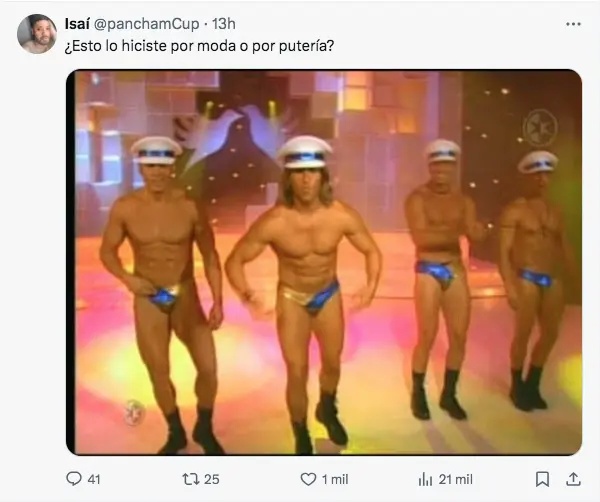The width and height of the screenshot is (600, 502).
Task: Select the 1 mil likes count
Action: (335, 479)
